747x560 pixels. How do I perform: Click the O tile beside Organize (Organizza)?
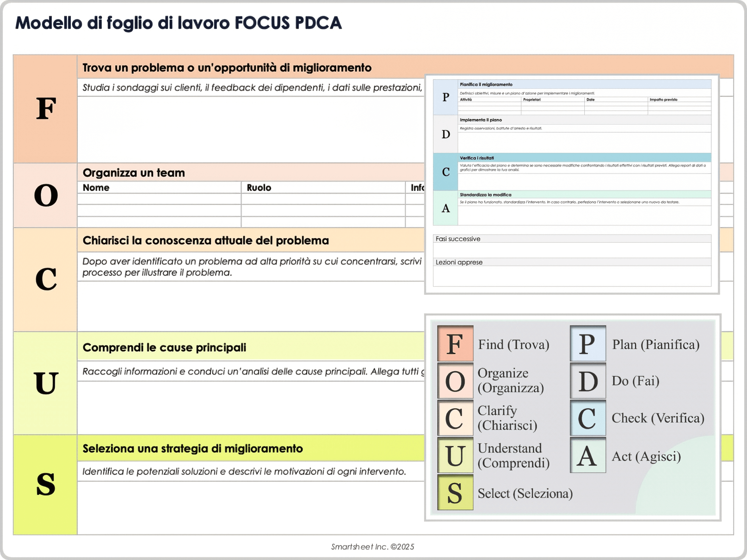point(455,381)
